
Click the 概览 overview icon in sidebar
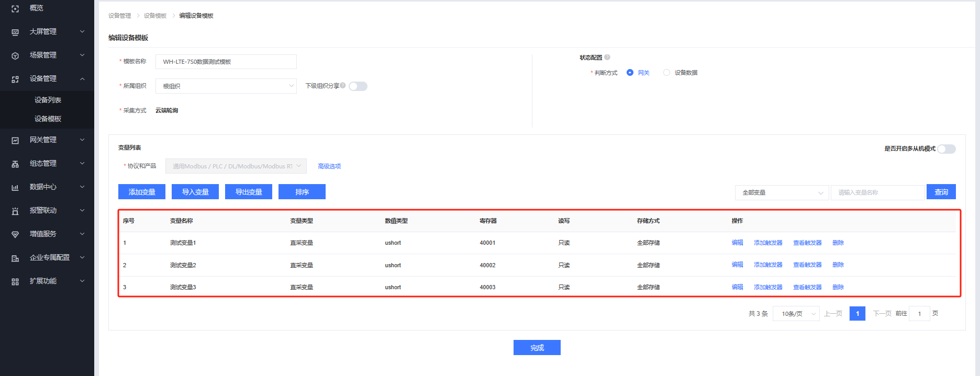point(15,9)
